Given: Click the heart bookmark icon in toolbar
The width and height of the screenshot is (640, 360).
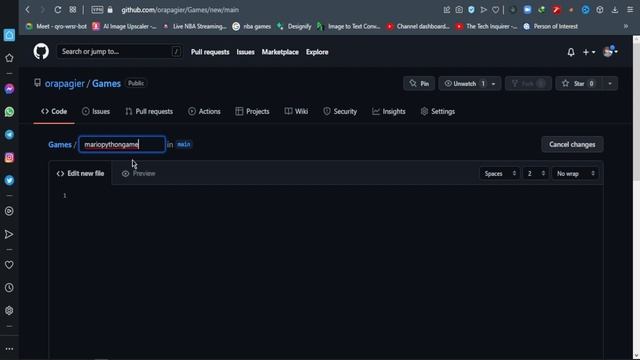Looking at the screenshot, I should 495,9.
